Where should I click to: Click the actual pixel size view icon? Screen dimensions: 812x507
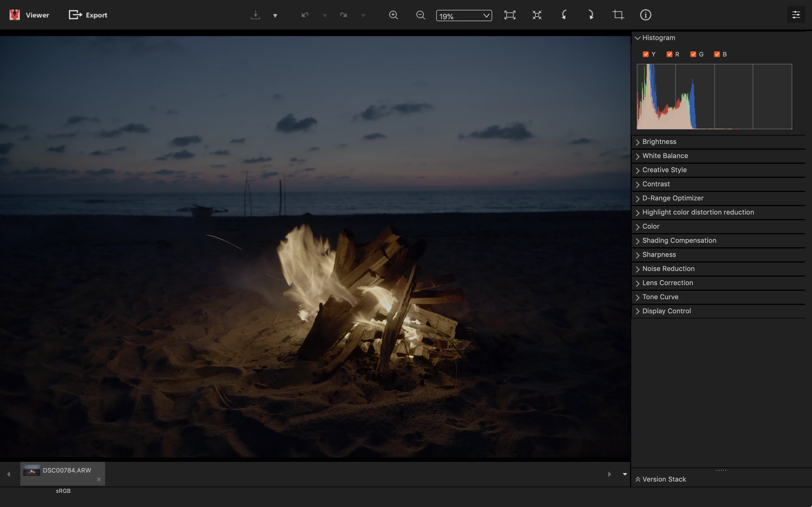[537, 15]
